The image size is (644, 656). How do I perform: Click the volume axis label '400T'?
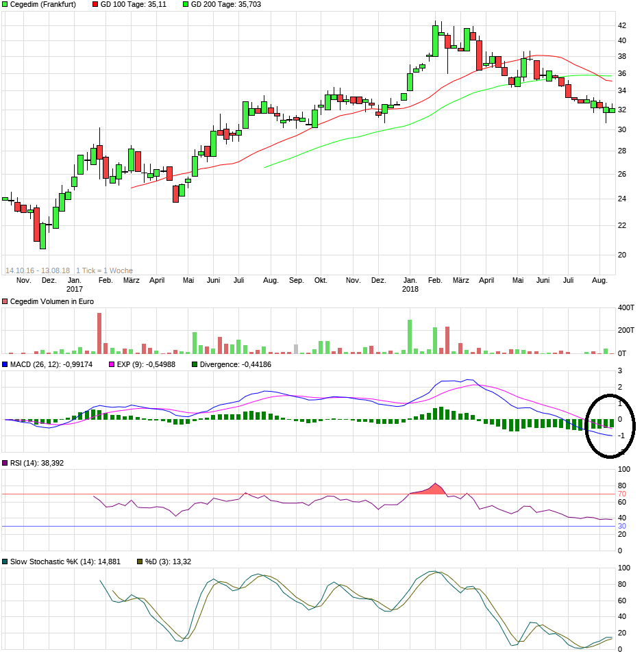click(626, 308)
